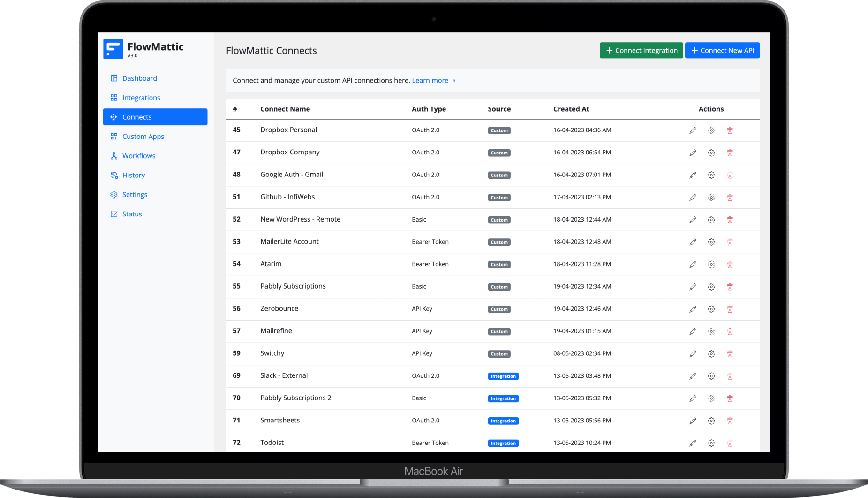
Task: Click the Integration badge for Smartsheets
Action: tap(503, 421)
